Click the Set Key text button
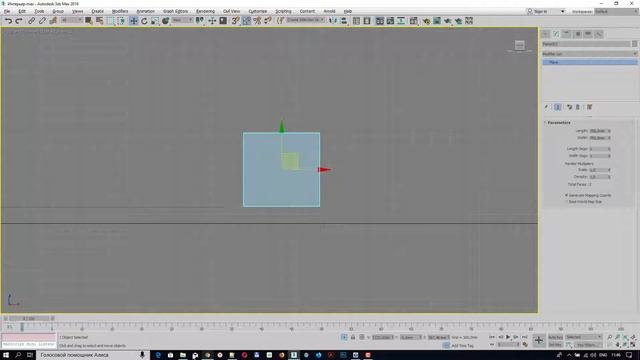 (555, 345)
